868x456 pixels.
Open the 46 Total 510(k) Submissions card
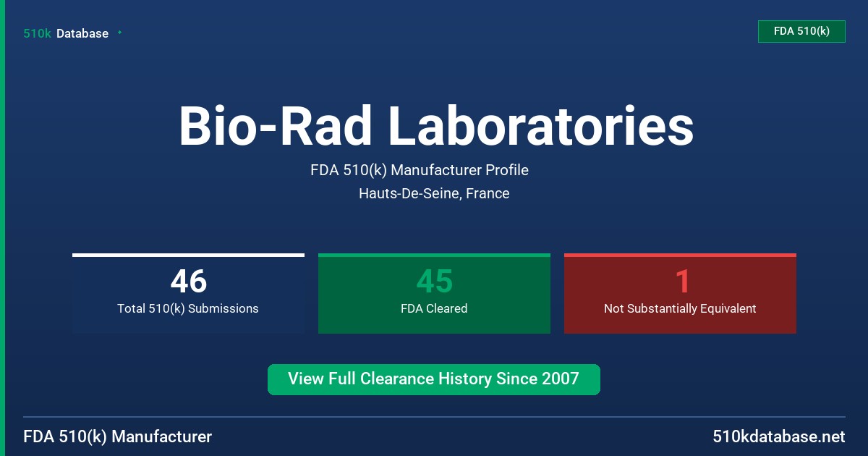188,294
